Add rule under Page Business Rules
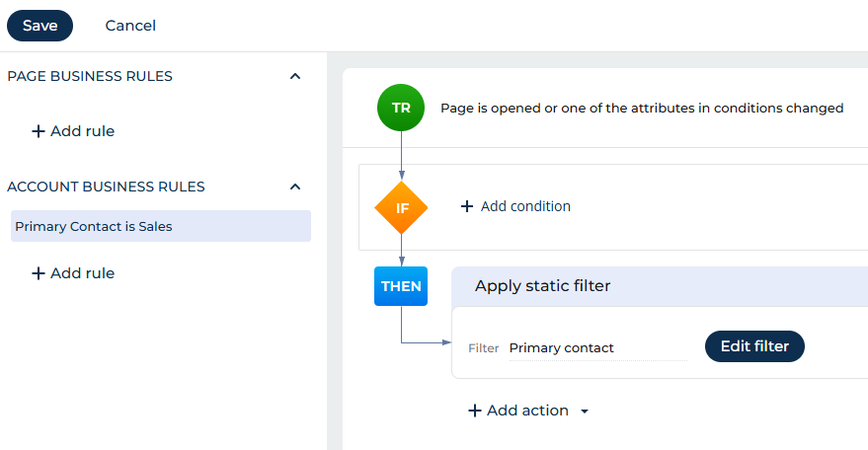The width and height of the screenshot is (868, 450). [73, 131]
